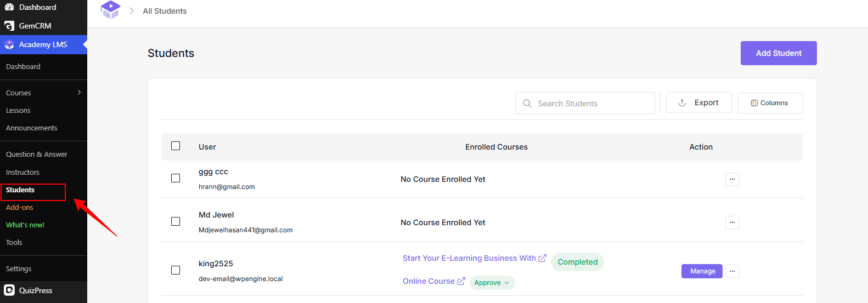Viewport: 868px width, 303px height.
Task: Check the box for ggg ccc
Action: (176, 178)
